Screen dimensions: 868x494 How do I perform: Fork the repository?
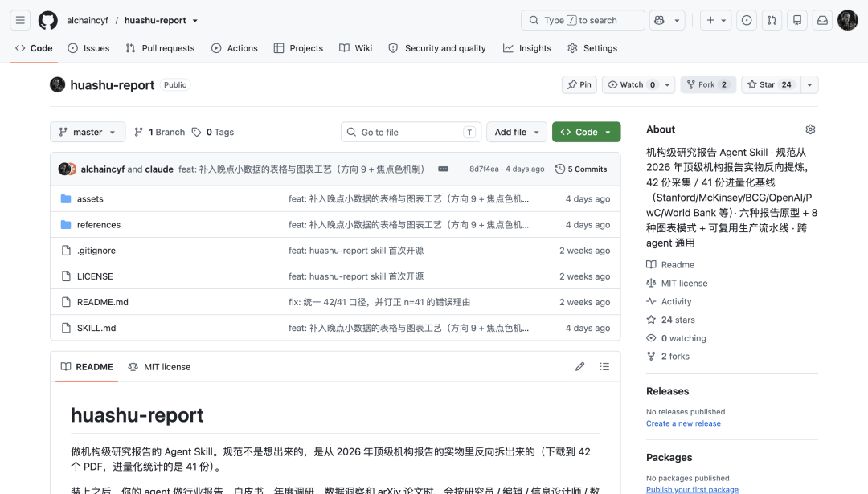click(x=708, y=84)
